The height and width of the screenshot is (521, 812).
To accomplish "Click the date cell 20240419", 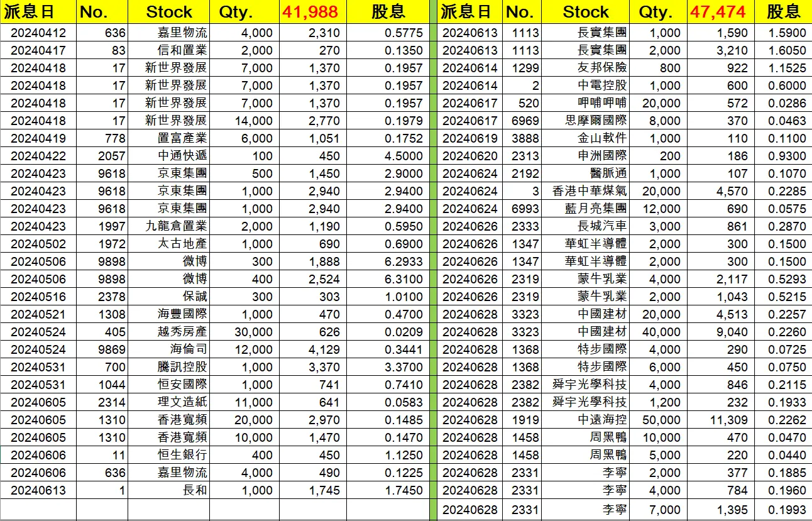I will click(x=38, y=138).
